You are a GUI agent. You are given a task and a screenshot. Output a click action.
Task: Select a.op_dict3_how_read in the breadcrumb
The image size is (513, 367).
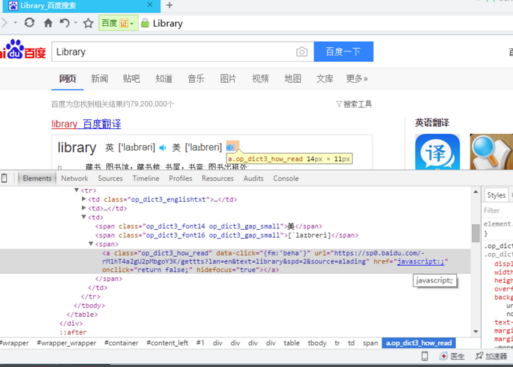[419, 343]
